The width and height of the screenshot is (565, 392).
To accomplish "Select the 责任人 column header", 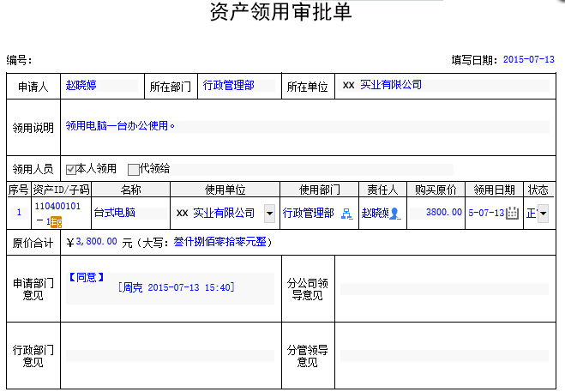I will [x=382, y=190].
